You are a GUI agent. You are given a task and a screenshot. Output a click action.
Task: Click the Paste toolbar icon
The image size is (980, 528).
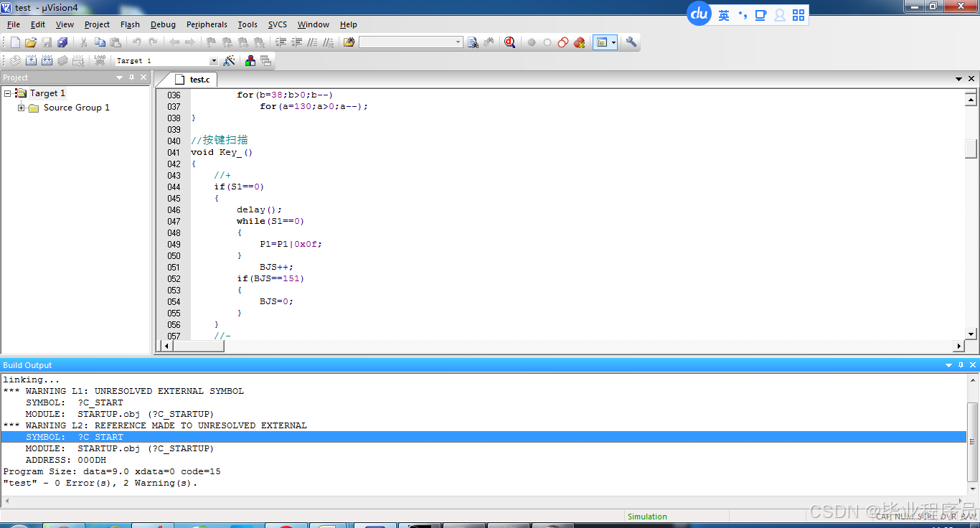(x=116, y=43)
